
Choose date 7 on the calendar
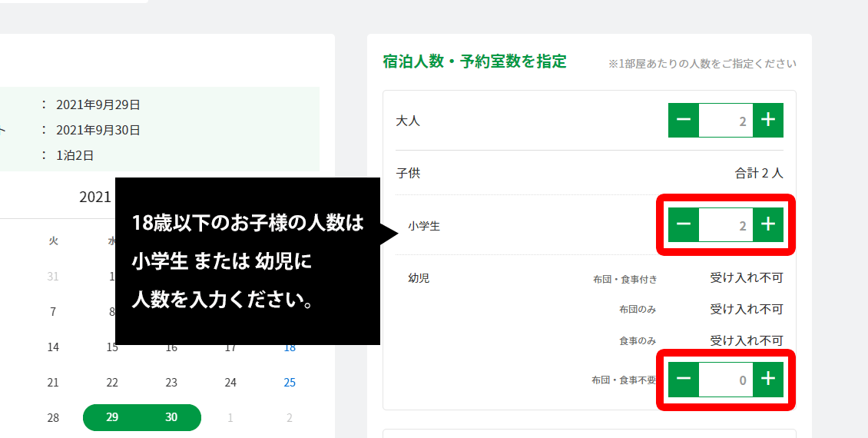53,312
